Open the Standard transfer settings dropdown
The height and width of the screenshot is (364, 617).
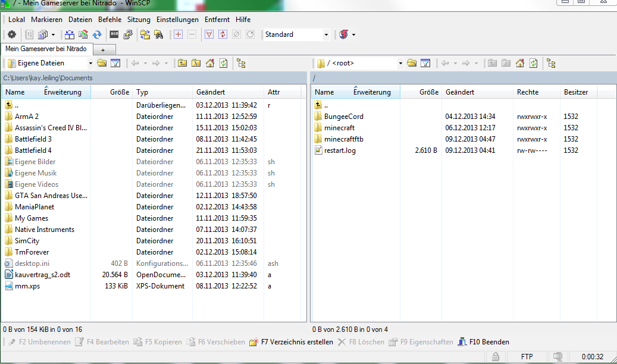[326, 34]
